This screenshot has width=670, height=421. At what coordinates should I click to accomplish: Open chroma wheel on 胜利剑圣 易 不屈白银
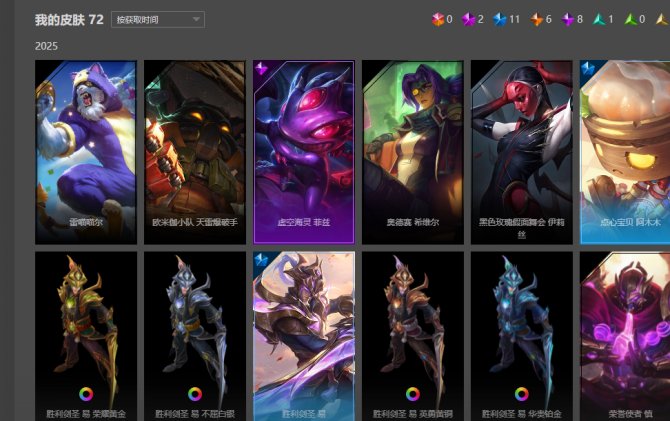(195, 394)
